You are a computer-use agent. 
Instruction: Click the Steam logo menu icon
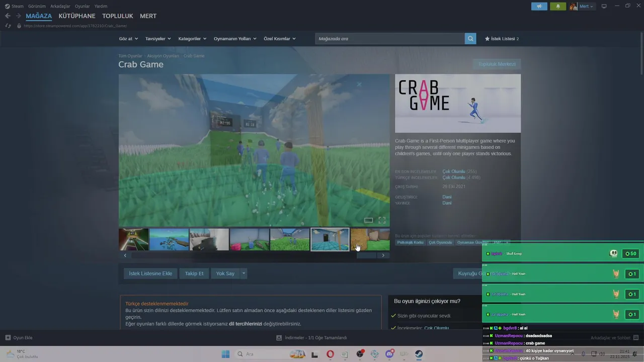pos(8,7)
